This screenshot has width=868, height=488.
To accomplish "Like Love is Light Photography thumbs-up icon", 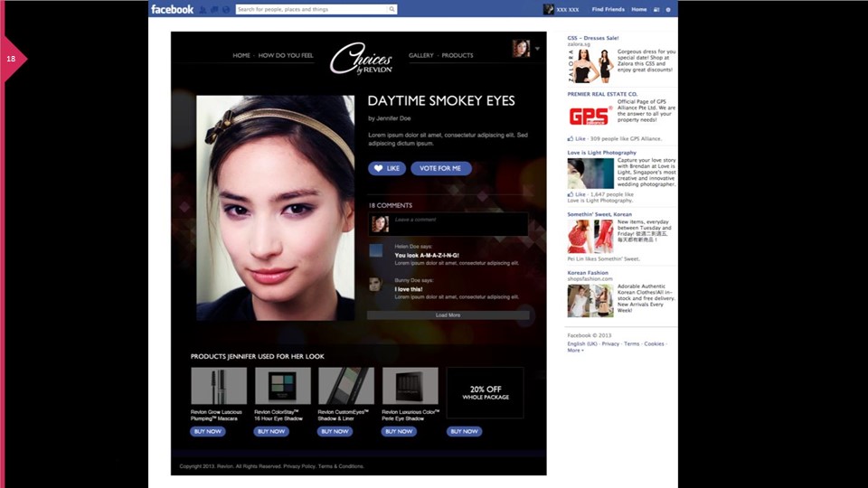I will pos(571,195).
